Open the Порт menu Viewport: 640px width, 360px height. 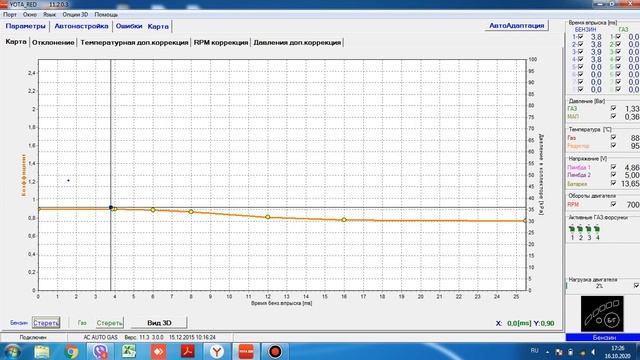[10, 14]
